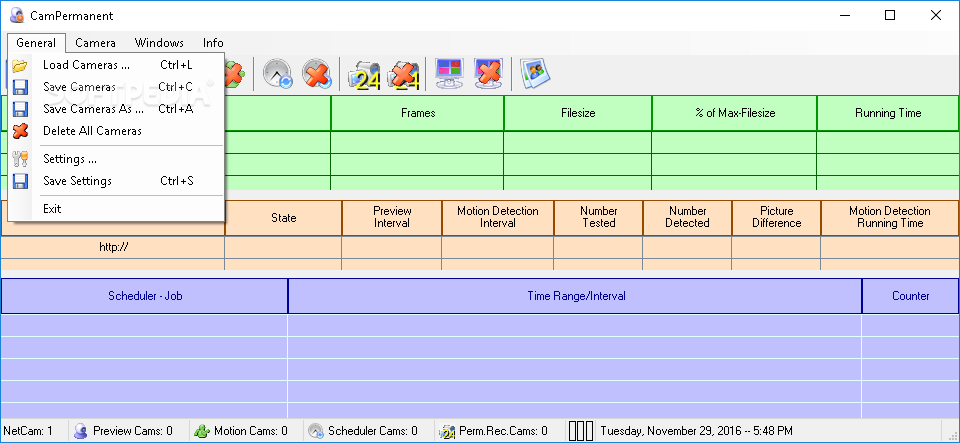Click the % of Max-Filesize header
This screenshot has height=443, width=960.
point(735,113)
